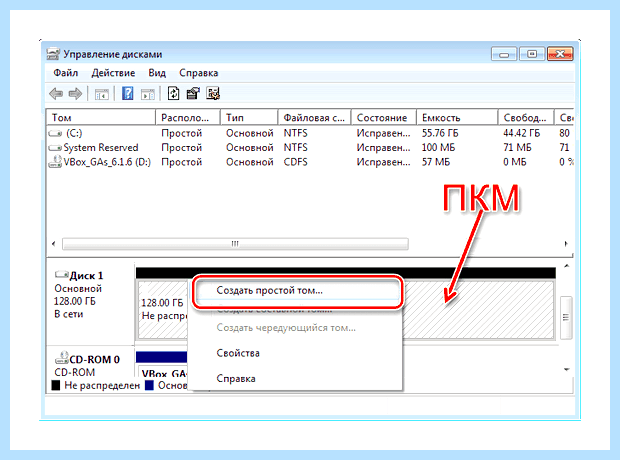Click the down scroll arrow of disk pane
The width and height of the screenshot is (620, 460).
pyautogui.click(x=566, y=369)
